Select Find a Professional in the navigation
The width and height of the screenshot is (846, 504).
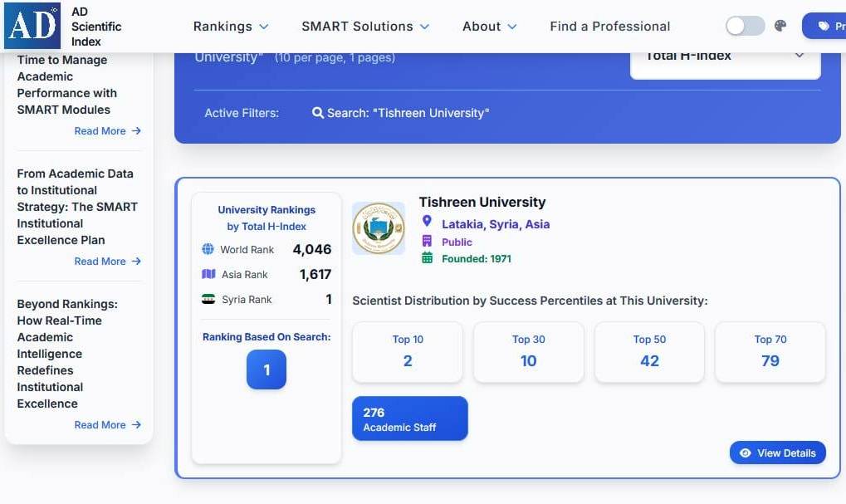609,26
